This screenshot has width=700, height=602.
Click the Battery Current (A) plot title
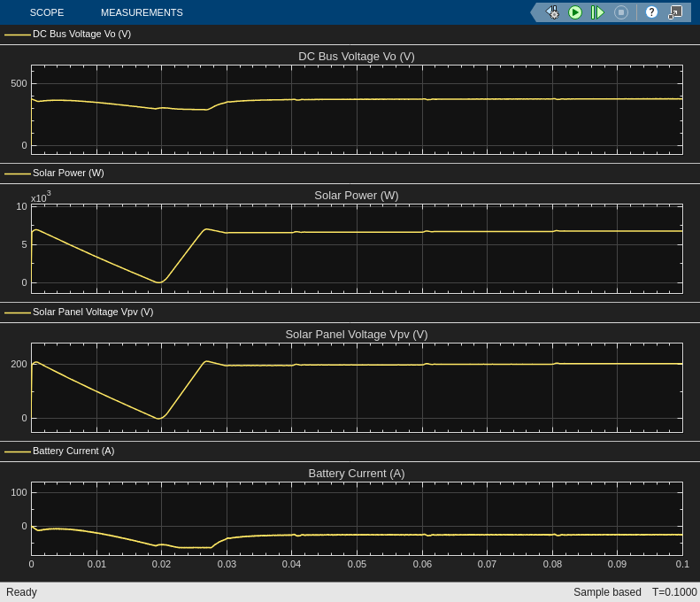[357, 474]
